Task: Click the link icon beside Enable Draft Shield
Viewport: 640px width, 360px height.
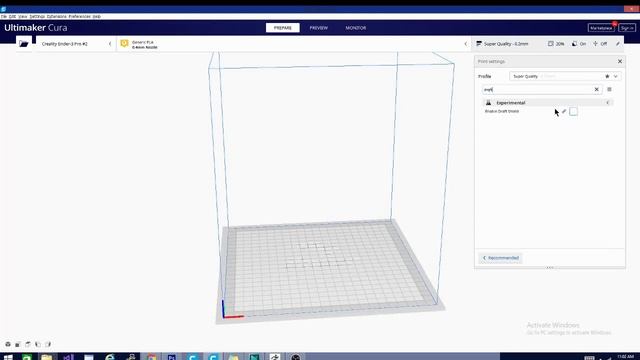Action: (564, 111)
